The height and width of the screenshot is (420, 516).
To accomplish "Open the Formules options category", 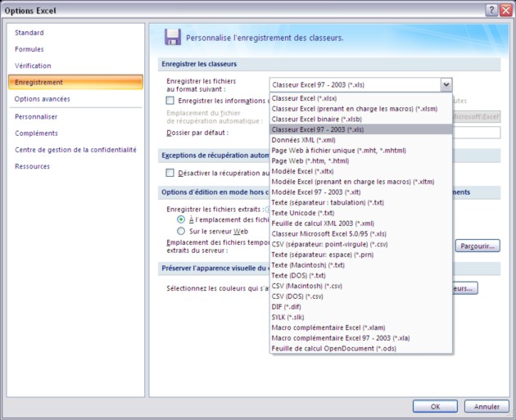I will 29,49.
